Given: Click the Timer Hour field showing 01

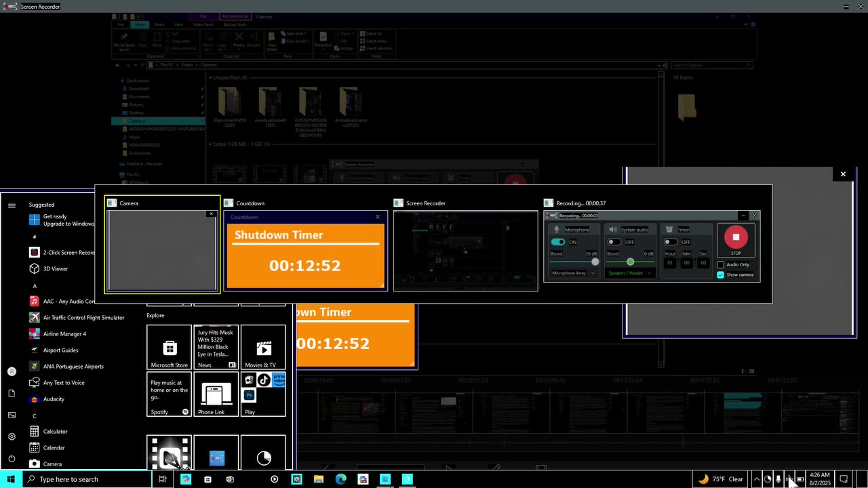Looking at the screenshot, I should [670, 263].
